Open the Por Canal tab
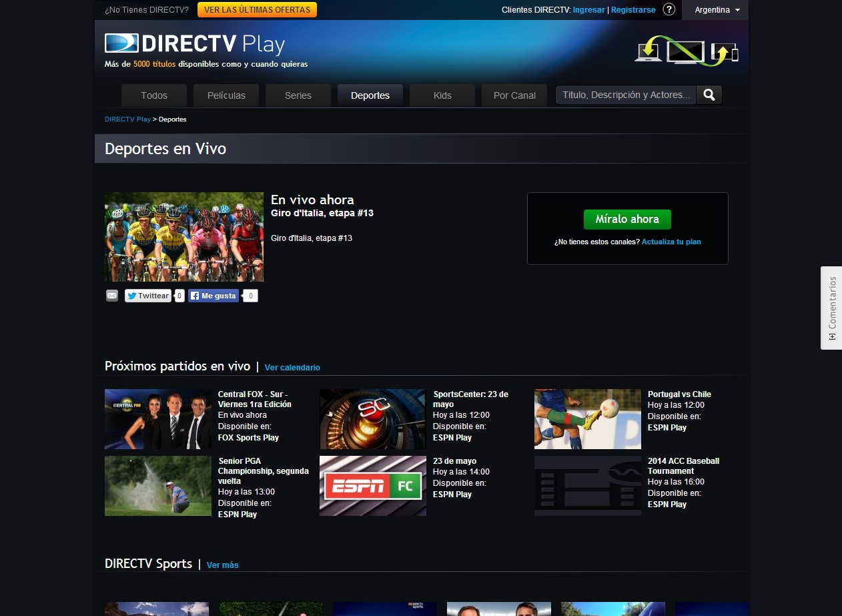The height and width of the screenshot is (616, 842). (514, 95)
